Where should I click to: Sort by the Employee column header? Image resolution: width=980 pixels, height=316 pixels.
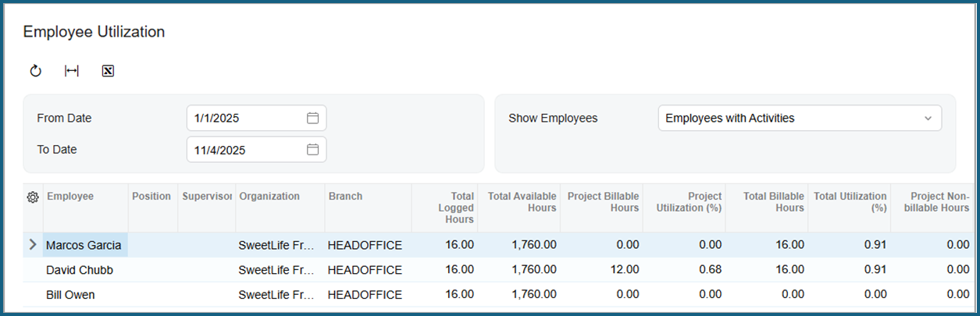pos(70,197)
